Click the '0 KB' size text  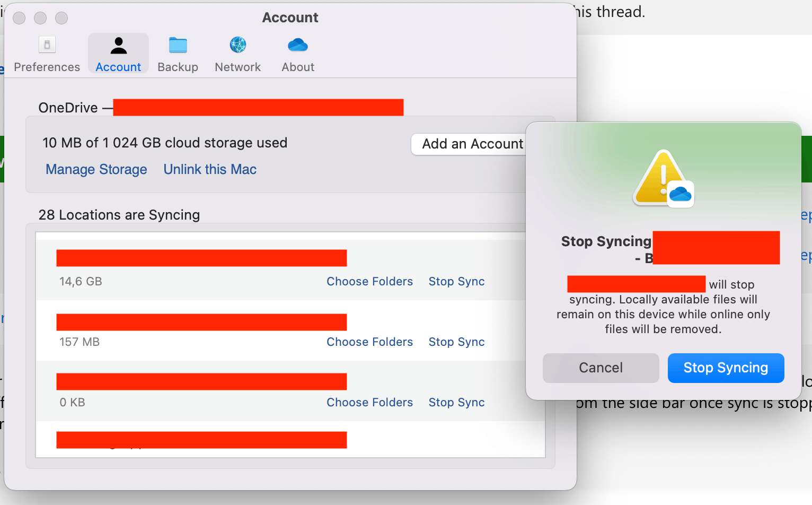tap(72, 403)
